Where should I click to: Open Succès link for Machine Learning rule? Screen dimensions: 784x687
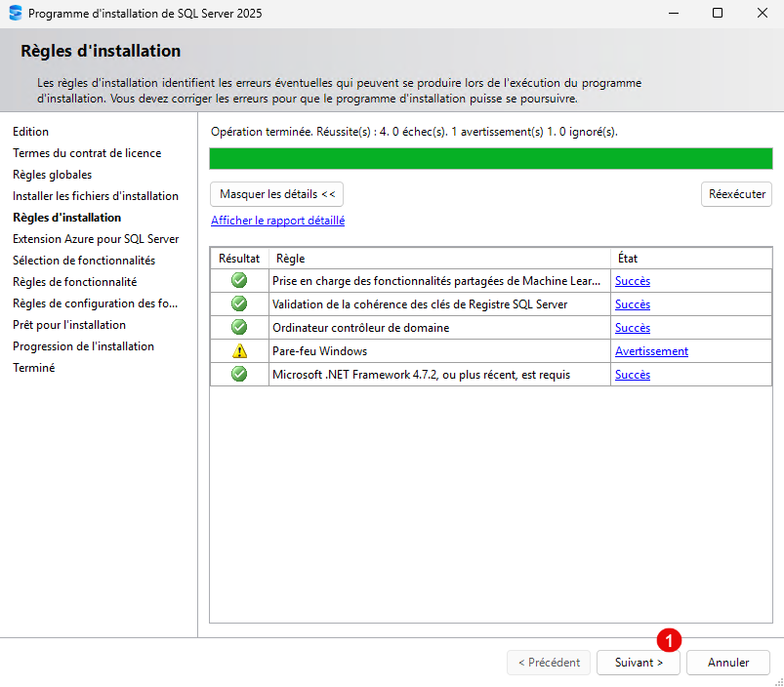click(633, 281)
